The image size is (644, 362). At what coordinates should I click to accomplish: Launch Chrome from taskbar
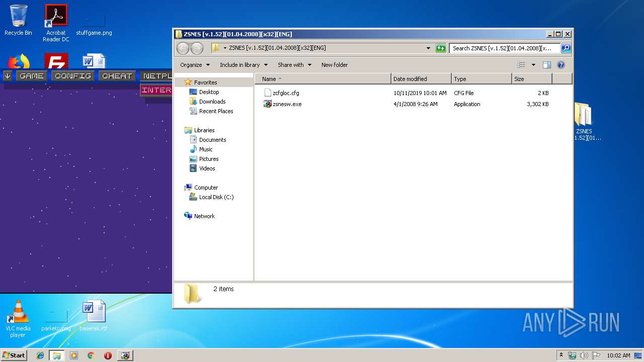pos(91,355)
